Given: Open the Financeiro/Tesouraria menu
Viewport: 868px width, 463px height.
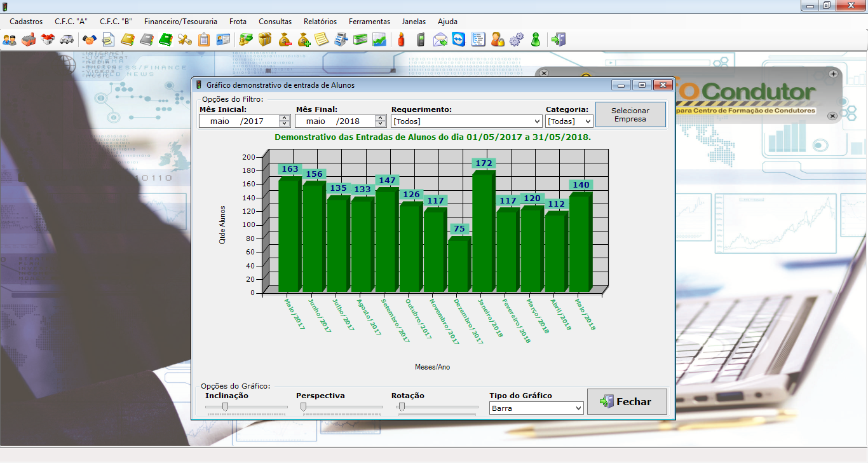Looking at the screenshot, I should point(180,22).
